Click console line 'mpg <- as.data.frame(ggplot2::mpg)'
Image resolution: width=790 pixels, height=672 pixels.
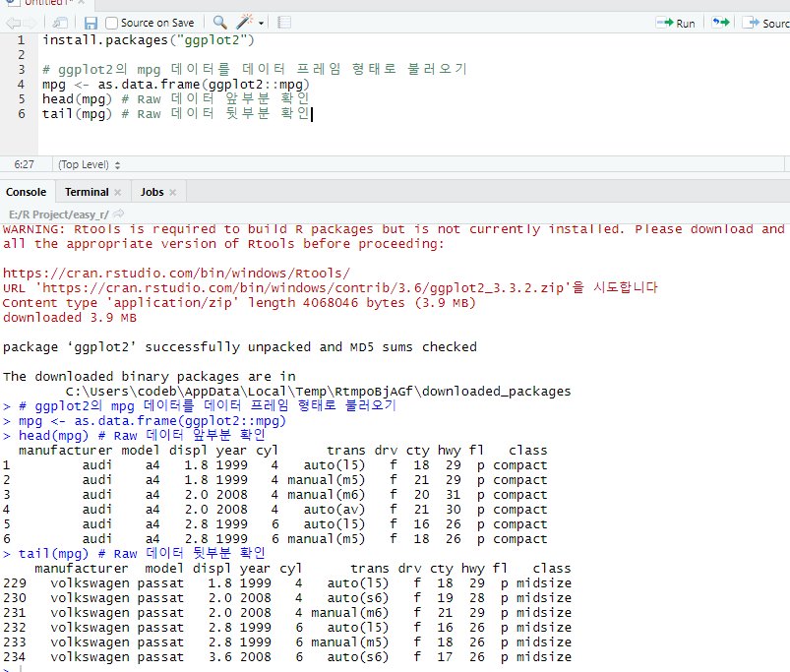pyautogui.click(x=152, y=421)
